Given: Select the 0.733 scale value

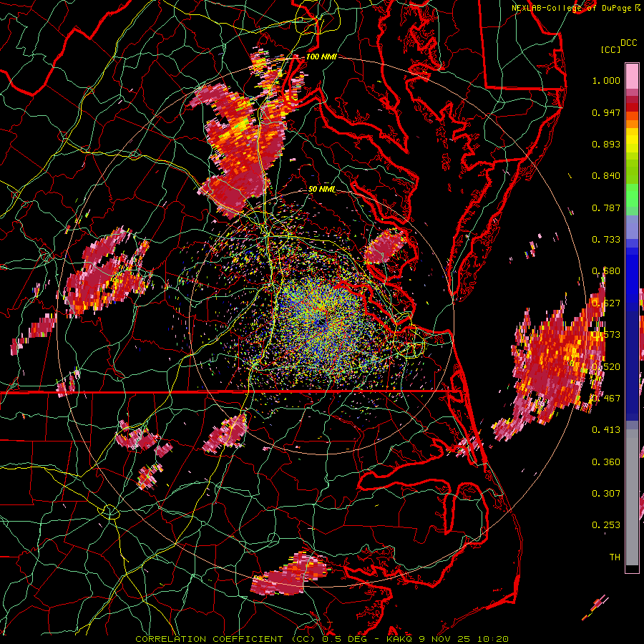Looking at the screenshot, I should tap(606, 240).
